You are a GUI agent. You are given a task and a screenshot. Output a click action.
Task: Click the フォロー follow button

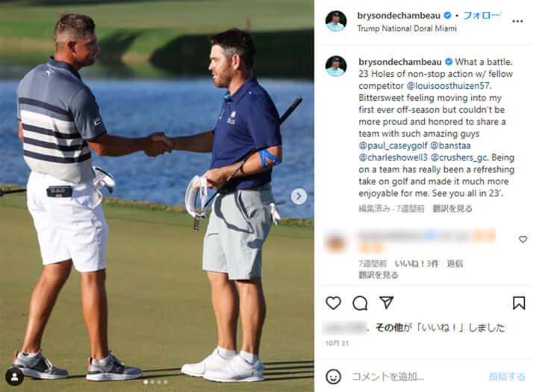tap(482, 16)
